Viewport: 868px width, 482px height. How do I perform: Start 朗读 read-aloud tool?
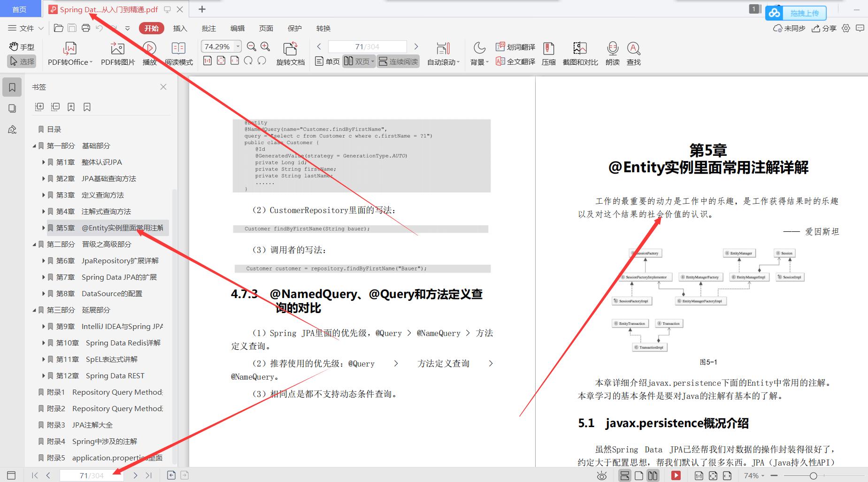[612, 49]
